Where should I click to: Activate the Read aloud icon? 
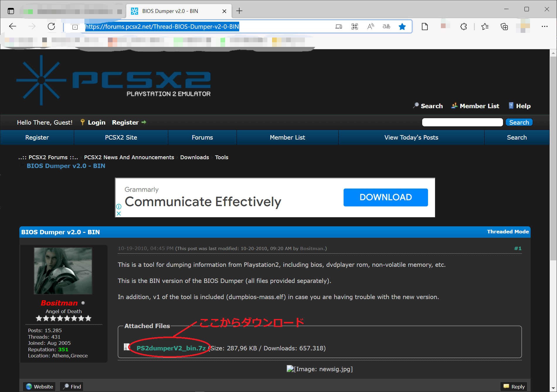click(371, 27)
